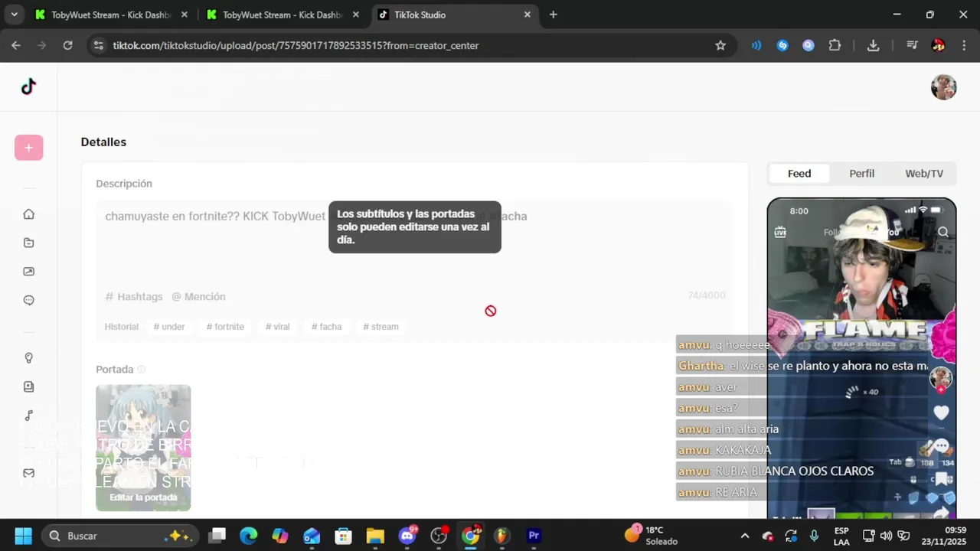Screen dimensions: 980x551
Task: Click the heart like icon in preview
Action: click(941, 412)
